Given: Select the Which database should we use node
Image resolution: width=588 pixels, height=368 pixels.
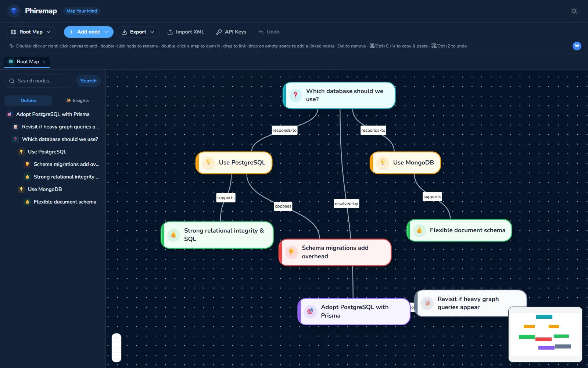Looking at the screenshot, I should pyautogui.click(x=339, y=95).
